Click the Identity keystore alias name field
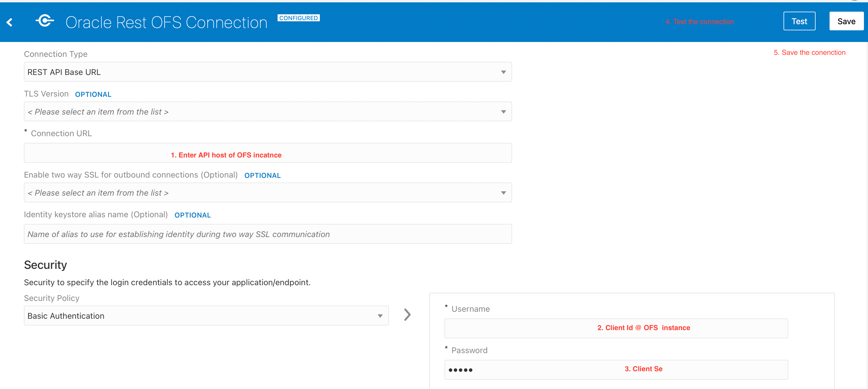 point(268,234)
